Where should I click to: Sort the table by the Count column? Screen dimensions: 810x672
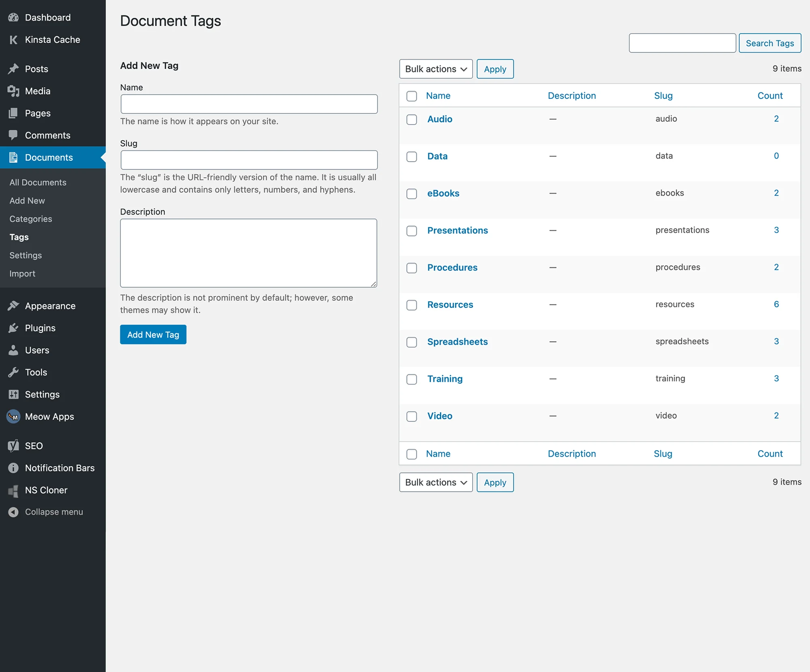click(x=770, y=96)
